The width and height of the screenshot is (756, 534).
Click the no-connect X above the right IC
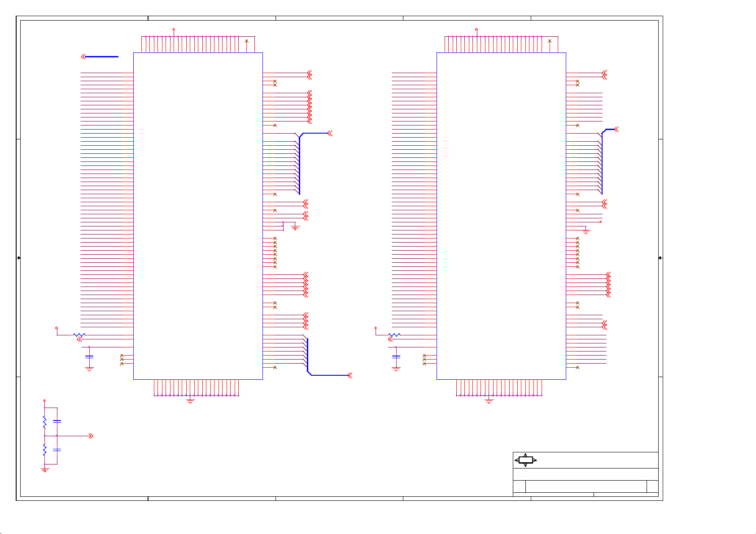[x=550, y=41]
